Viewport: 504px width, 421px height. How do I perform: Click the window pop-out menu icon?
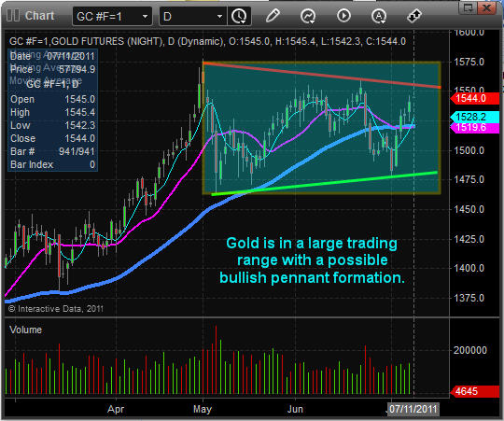click(x=468, y=8)
